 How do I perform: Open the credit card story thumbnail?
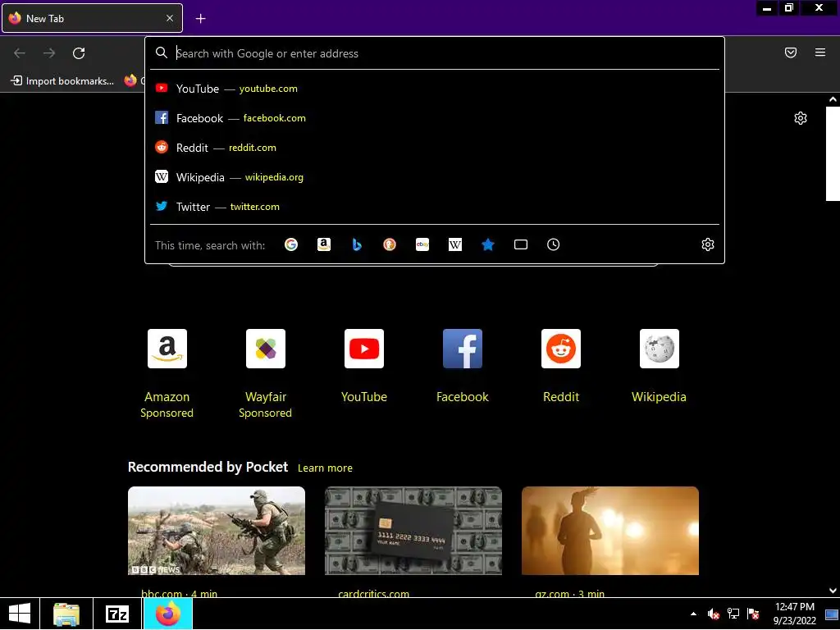pyautogui.click(x=413, y=531)
